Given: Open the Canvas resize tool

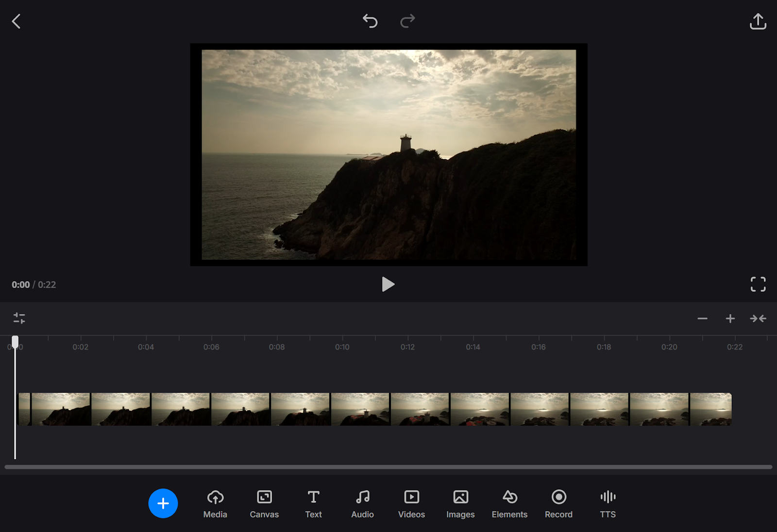Looking at the screenshot, I should tap(264, 503).
